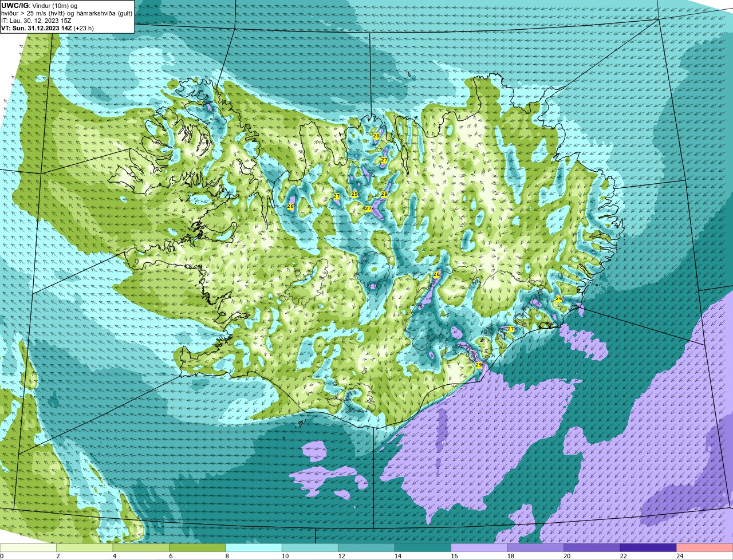The image size is (733, 560).
Task: Choose the 14–16 m/s dark teal legend swatch
Action: [423, 548]
